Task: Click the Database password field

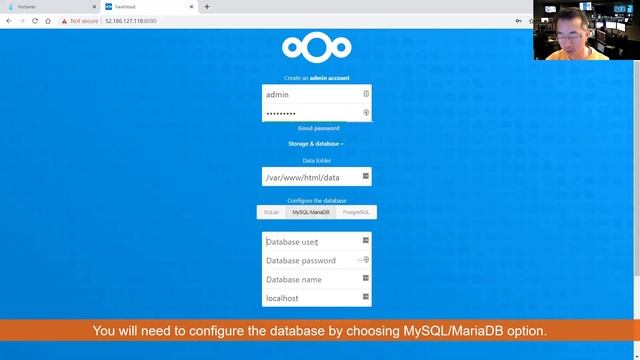Action: point(317,260)
